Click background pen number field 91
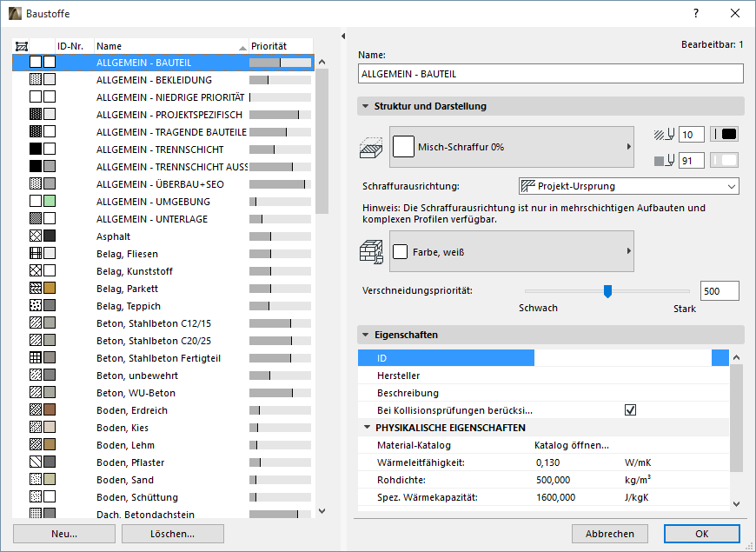756x552 pixels. coord(692,161)
